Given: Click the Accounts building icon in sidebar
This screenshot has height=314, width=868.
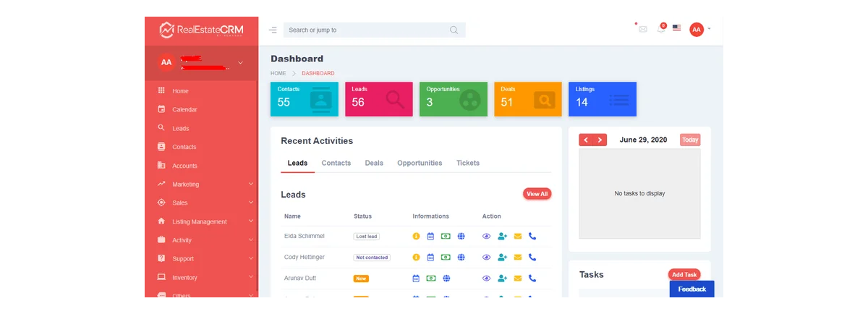Looking at the screenshot, I should (x=161, y=166).
